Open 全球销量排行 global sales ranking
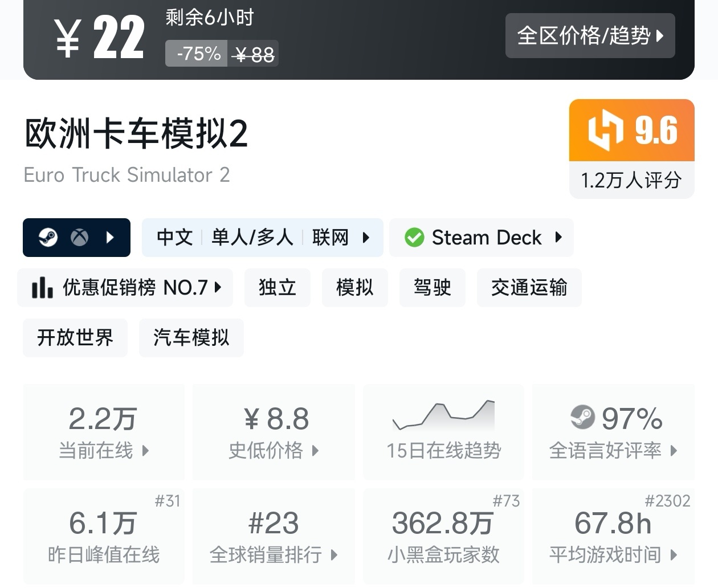Viewport: 718px width, 588px height. pos(274,536)
